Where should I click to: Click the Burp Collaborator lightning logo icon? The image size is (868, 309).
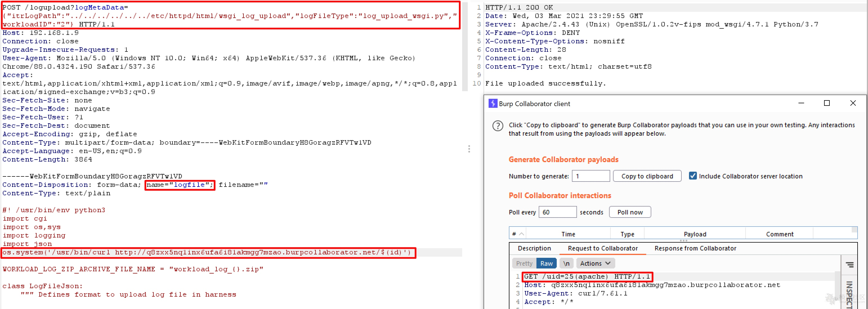click(493, 104)
